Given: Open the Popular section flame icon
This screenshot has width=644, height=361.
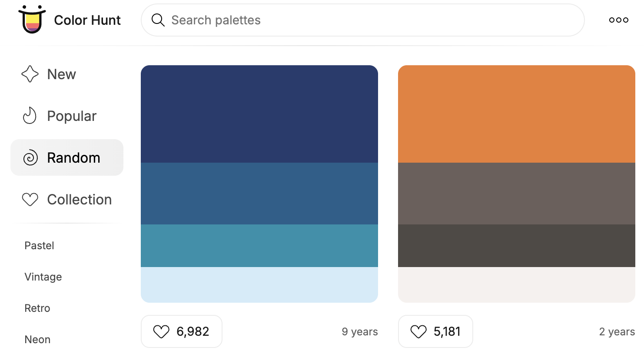Looking at the screenshot, I should (30, 116).
